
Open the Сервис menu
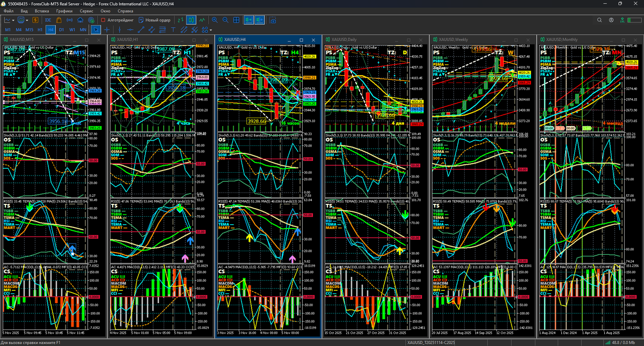pyautogui.click(x=86, y=11)
